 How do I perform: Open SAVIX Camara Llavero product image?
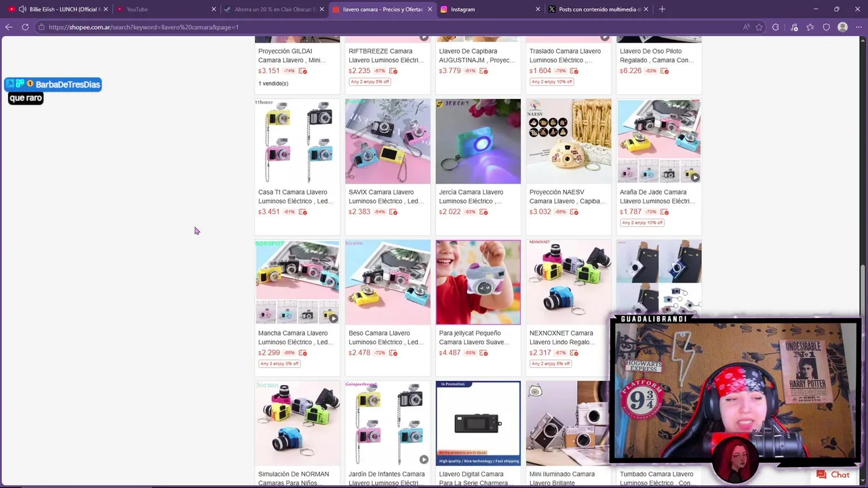pos(387,142)
